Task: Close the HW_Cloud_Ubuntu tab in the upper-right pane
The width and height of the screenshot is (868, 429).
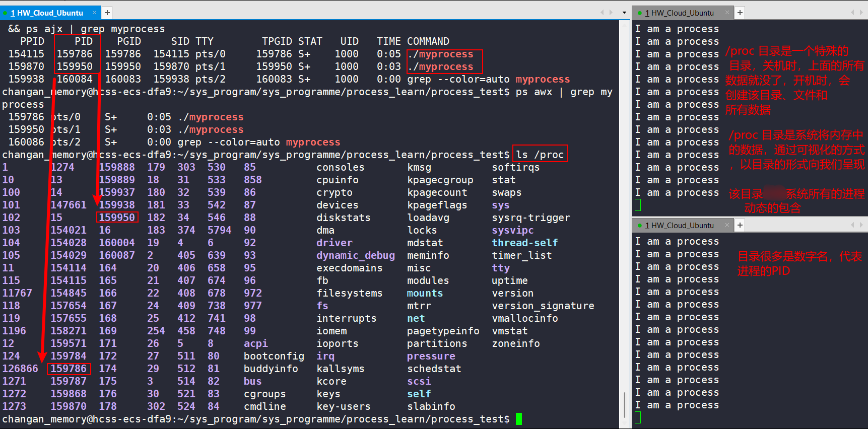Action: pyautogui.click(x=727, y=13)
